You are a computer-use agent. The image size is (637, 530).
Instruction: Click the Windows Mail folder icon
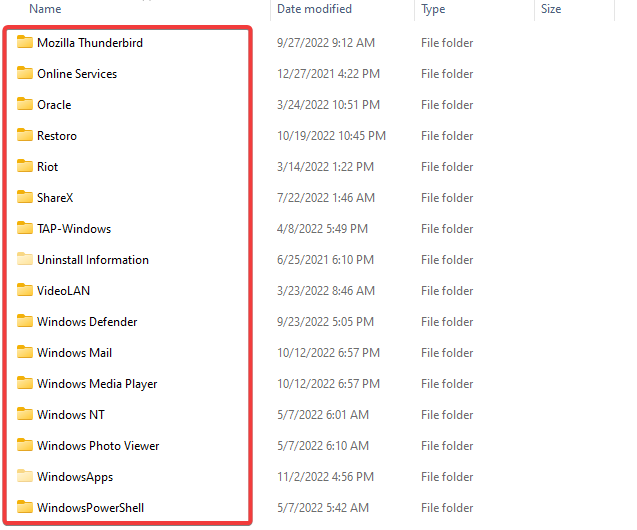tap(25, 352)
